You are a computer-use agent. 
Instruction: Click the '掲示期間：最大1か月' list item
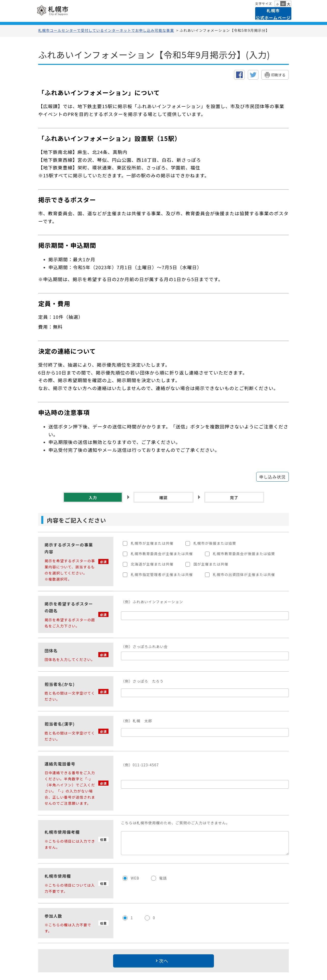pyautogui.click(x=72, y=260)
